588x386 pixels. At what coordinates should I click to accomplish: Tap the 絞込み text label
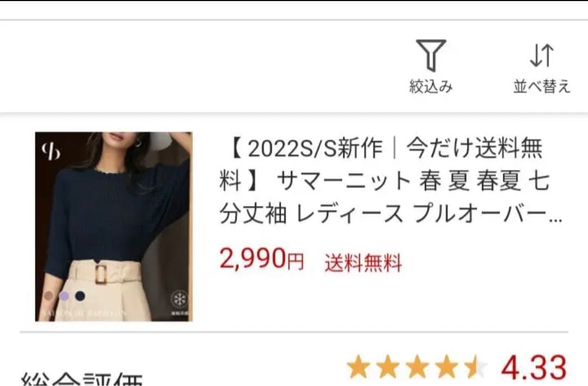431,87
